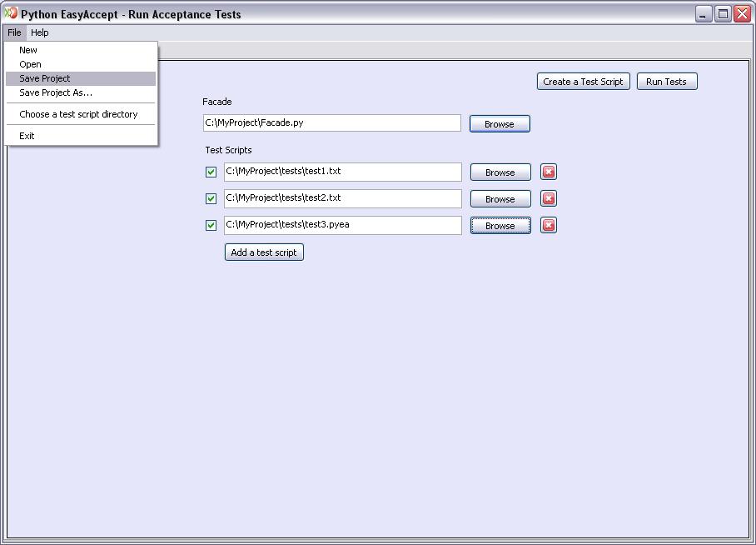Select Save Project from File menu
The height and width of the screenshot is (545, 756).
(x=45, y=78)
